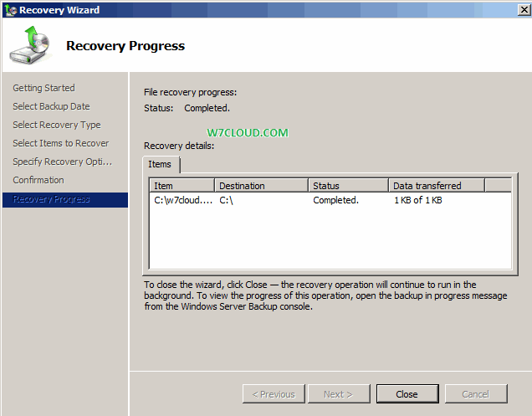Click the Recovery Progress heading text
The width and height of the screenshot is (532, 416).
[x=125, y=46]
